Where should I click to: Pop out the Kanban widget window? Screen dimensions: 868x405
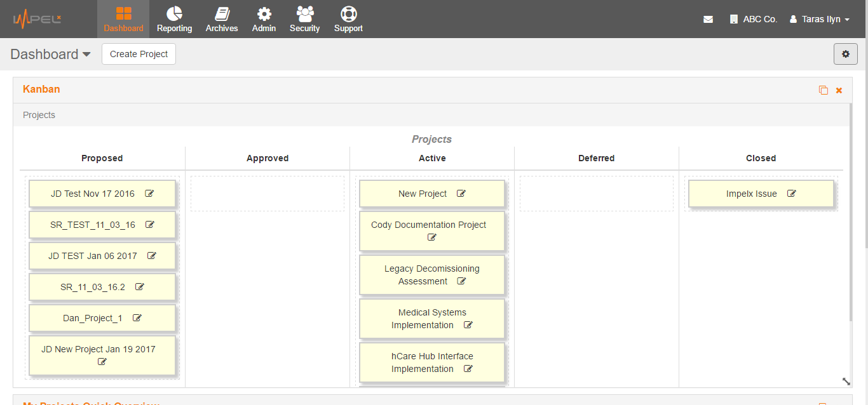[824, 90]
